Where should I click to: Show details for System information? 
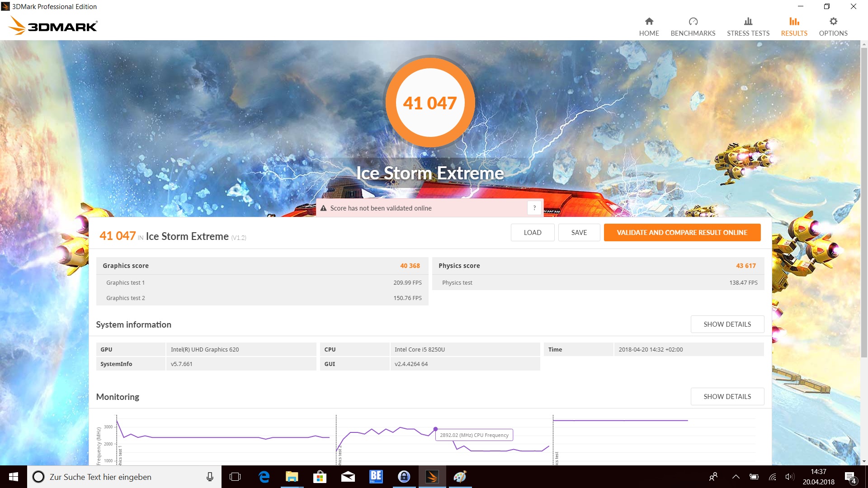point(727,324)
